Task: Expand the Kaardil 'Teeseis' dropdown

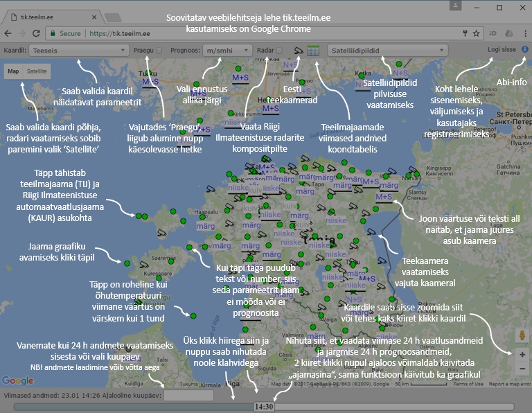Action: [x=78, y=51]
